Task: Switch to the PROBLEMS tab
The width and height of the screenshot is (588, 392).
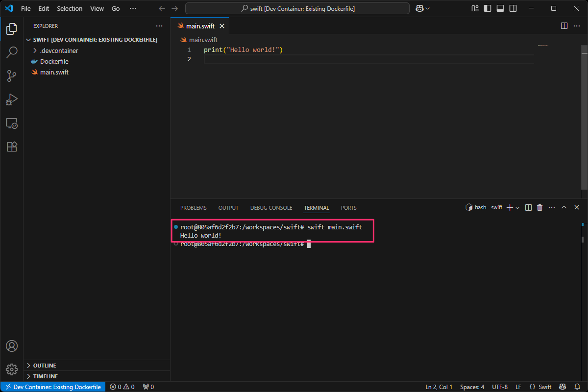Action: click(x=194, y=208)
